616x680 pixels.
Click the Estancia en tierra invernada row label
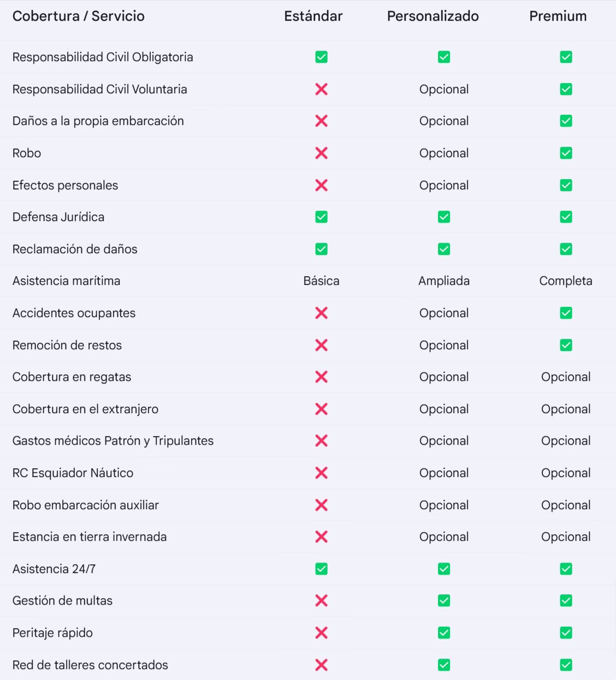coord(90,537)
